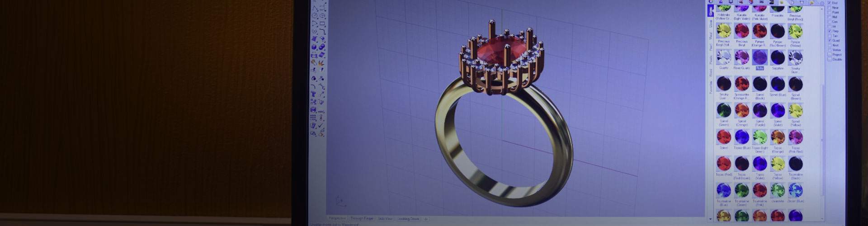
Task: Toggle the Knot object snap
Action: [x=829, y=45]
